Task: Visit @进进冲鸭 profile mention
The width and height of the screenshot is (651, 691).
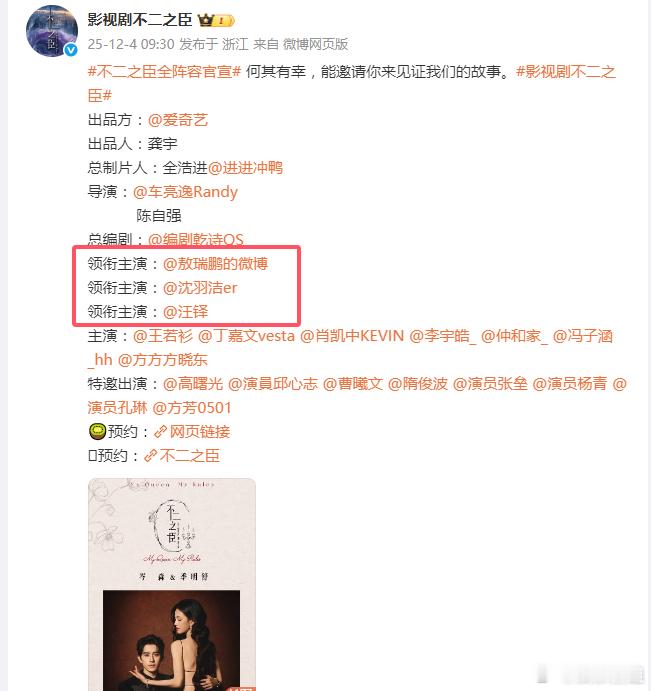Action: (x=246, y=167)
